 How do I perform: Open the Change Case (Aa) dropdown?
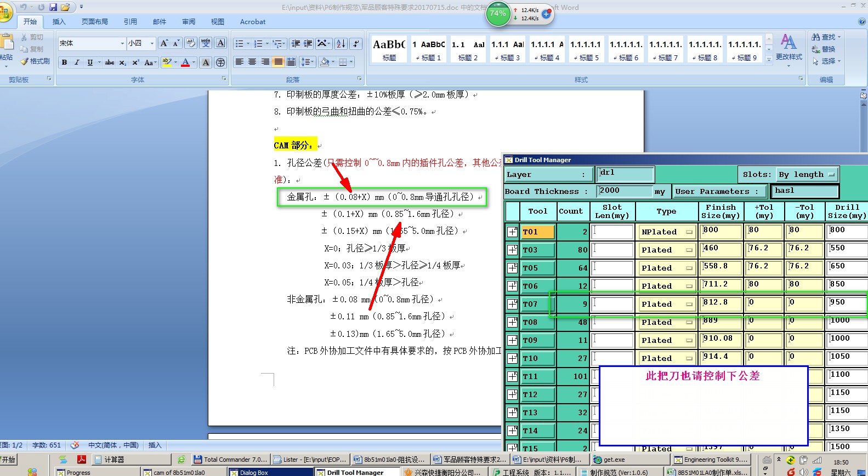(x=150, y=62)
